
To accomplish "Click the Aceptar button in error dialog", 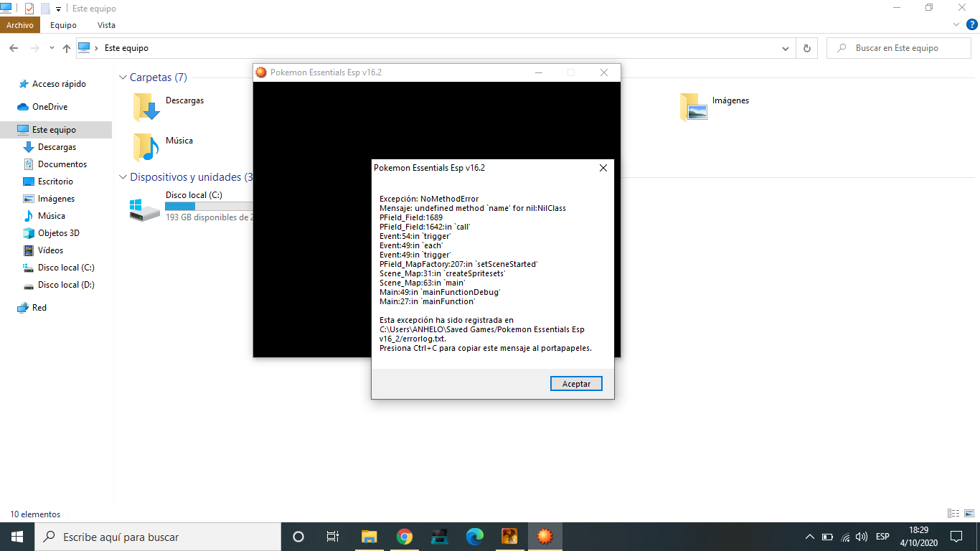I will pyautogui.click(x=576, y=384).
